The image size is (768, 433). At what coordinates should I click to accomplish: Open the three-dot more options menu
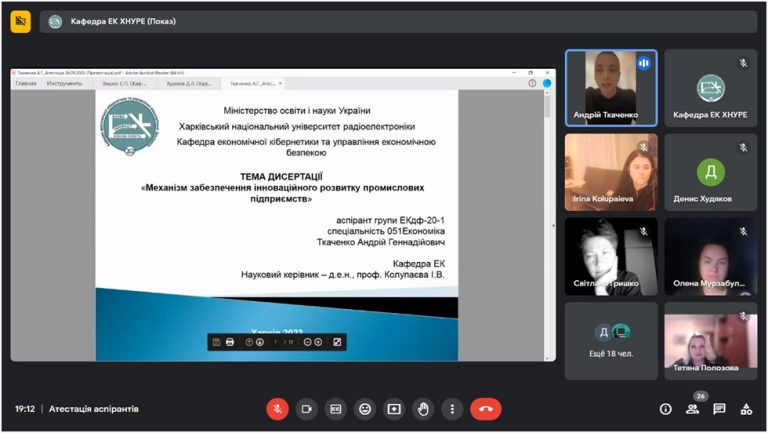click(452, 409)
